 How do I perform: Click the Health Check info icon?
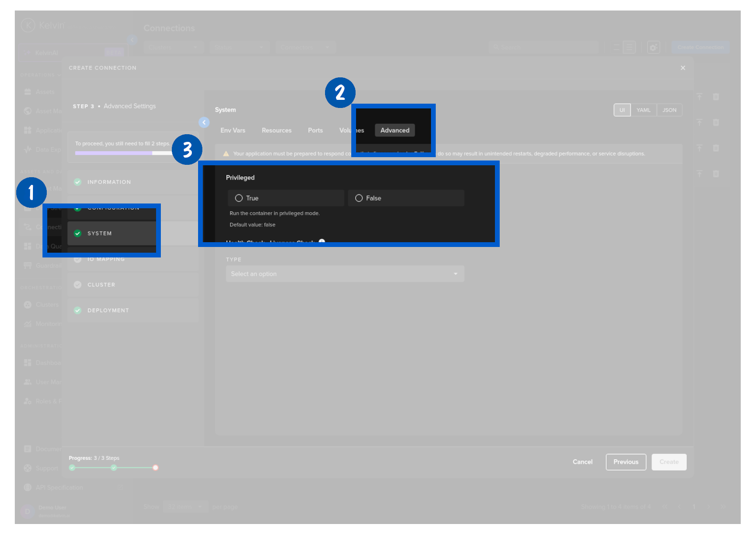(x=322, y=241)
